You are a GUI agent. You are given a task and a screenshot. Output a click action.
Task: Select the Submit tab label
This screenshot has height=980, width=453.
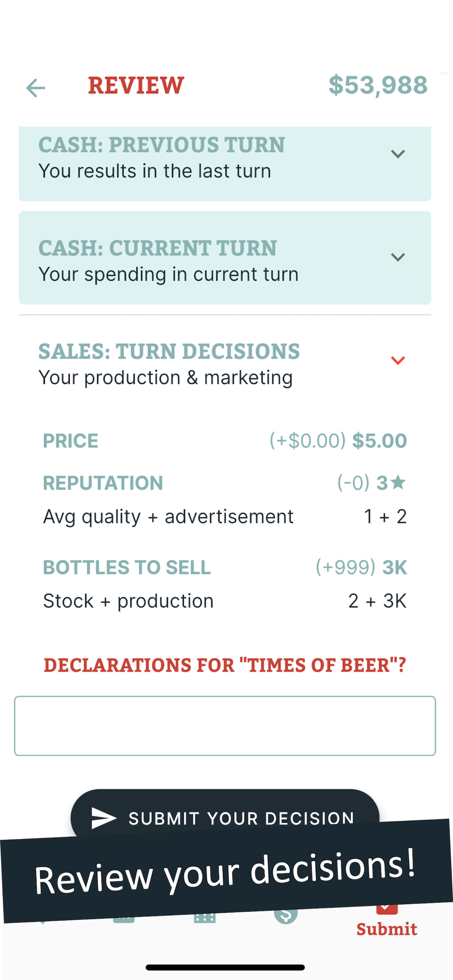[387, 929]
